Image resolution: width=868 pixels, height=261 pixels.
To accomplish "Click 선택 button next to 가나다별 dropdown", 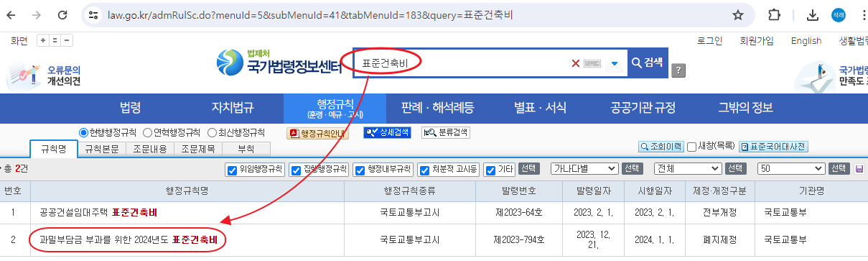I will click(x=632, y=169).
